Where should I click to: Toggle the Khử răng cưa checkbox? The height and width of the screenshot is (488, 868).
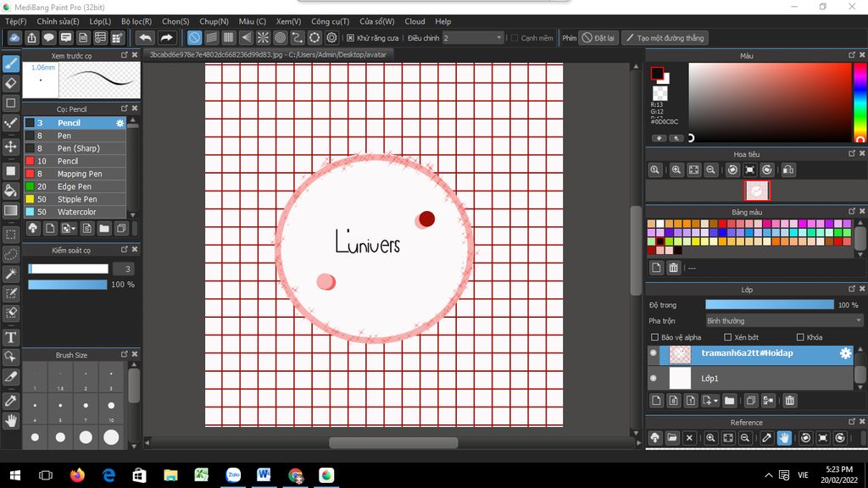(x=350, y=38)
